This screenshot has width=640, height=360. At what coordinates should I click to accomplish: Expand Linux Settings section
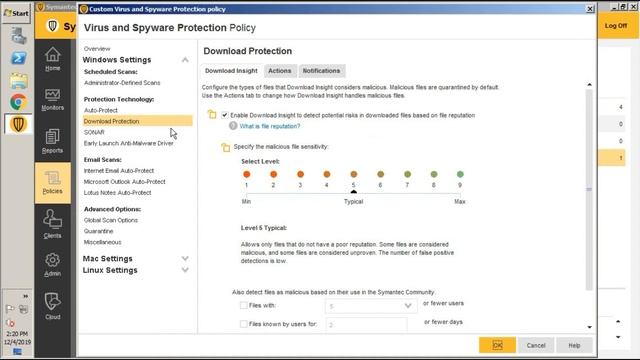(x=185, y=270)
